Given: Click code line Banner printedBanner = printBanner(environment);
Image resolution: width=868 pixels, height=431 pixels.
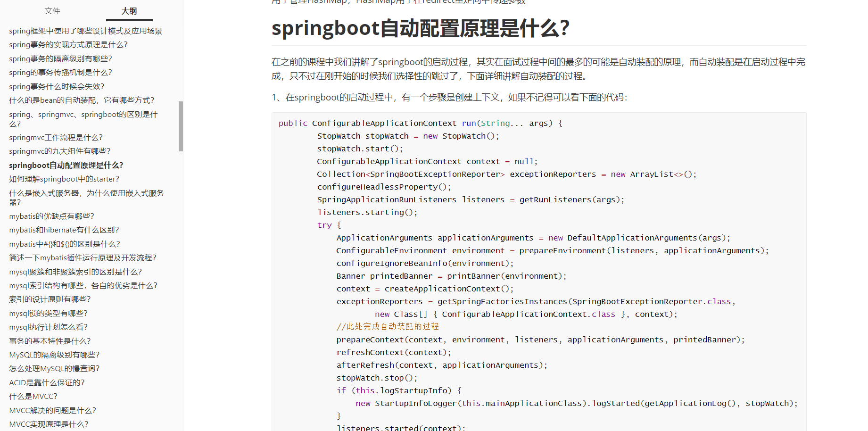Looking at the screenshot, I should [x=451, y=276].
